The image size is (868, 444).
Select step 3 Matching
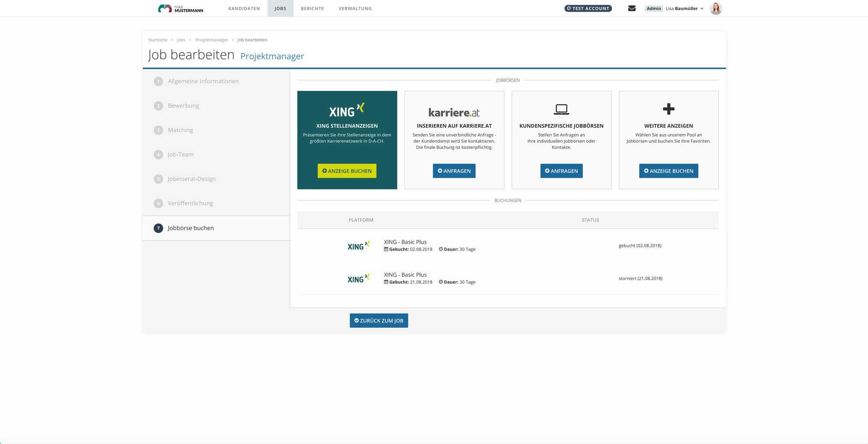point(216,130)
